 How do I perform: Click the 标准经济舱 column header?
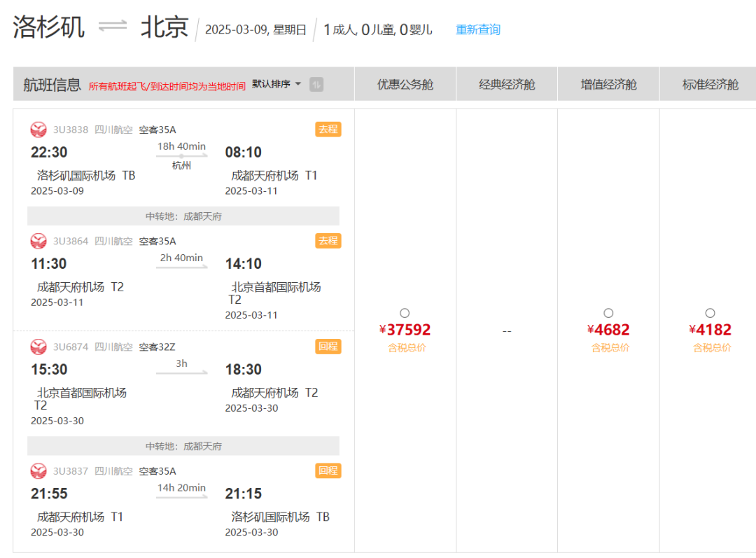pyautogui.click(x=710, y=85)
